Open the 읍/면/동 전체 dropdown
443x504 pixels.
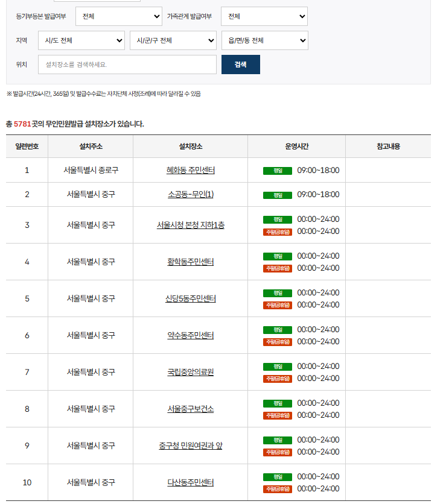click(x=264, y=40)
